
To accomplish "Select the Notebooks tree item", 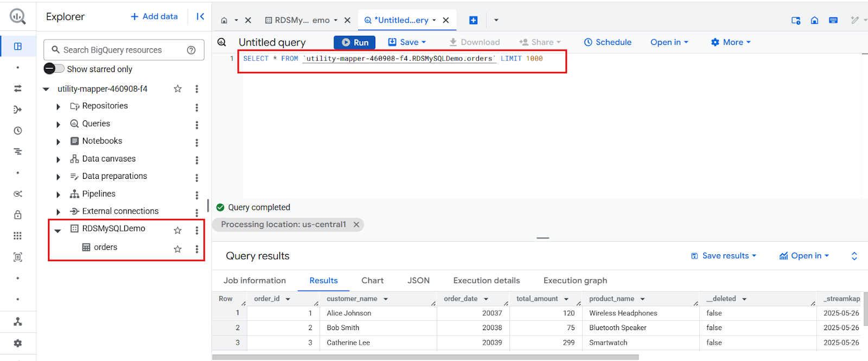I will pos(102,141).
